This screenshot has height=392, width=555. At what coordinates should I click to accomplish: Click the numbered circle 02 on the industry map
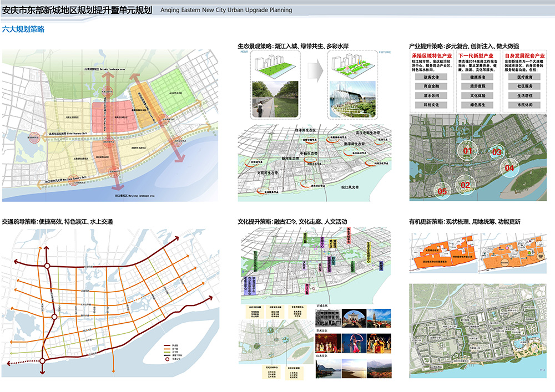465,185
